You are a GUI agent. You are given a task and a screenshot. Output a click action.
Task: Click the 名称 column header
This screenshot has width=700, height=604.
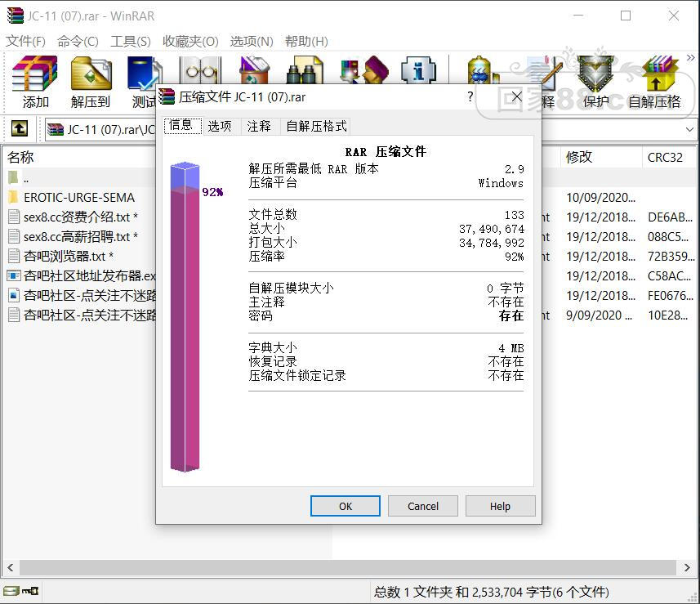[x=20, y=157]
